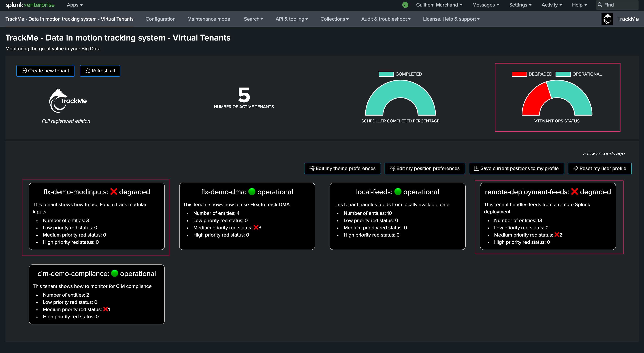Click Refresh all button
The image size is (644, 353).
tap(100, 71)
